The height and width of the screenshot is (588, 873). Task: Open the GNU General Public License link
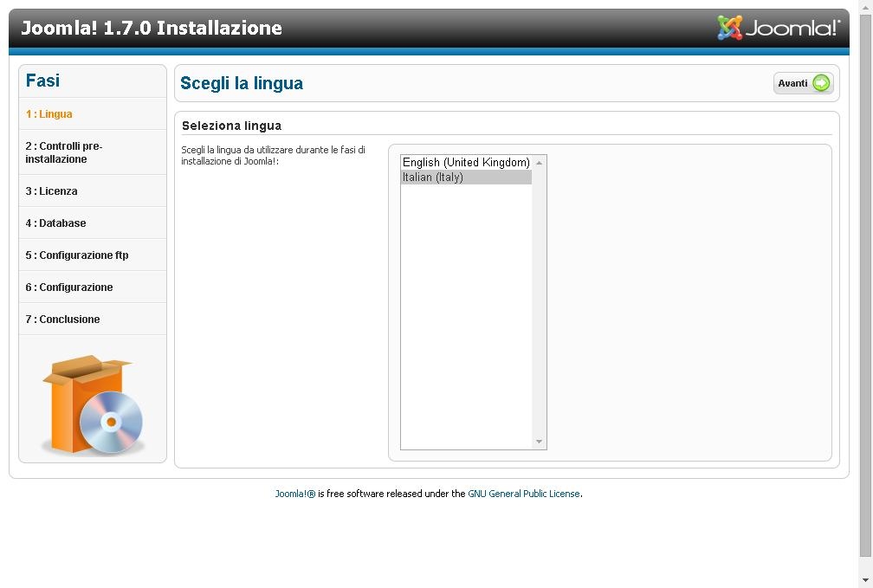[x=524, y=494]
